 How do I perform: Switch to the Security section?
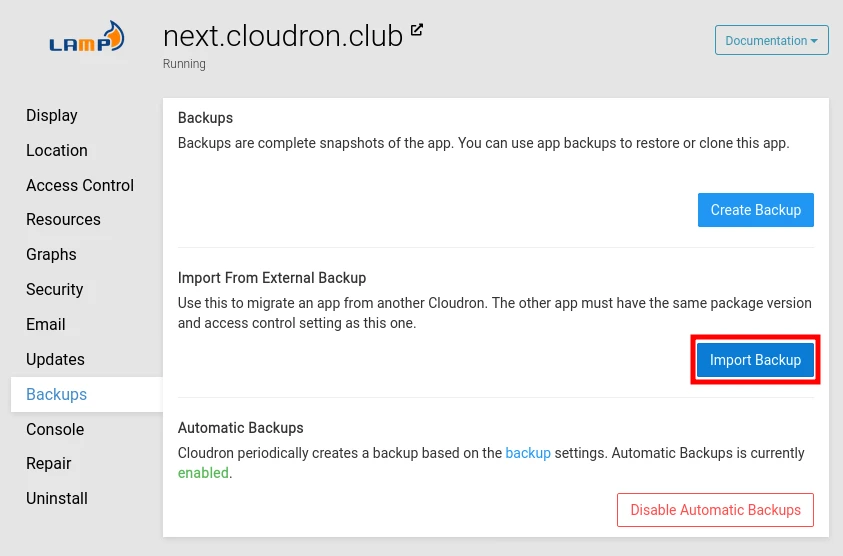[x=55, y=290]
